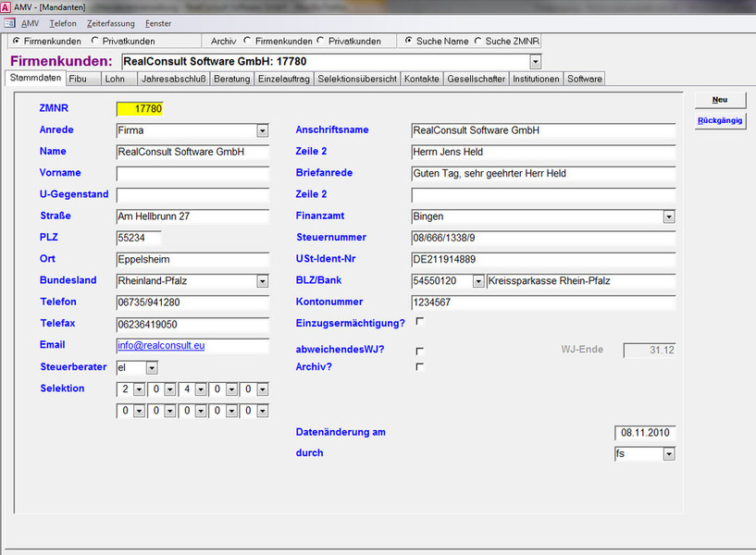756x555 pixels.
Task: Open the Bundesland dropdown
Action: pyautogui.click(x=262, y=281)
